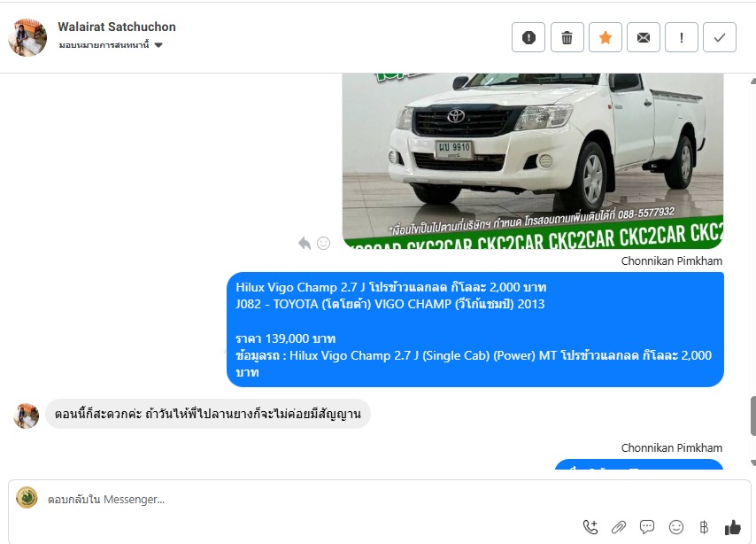Screen dimensions: 756x544
Task: Open the emoji picker in the reply toolbar
Action: point(676,527)
